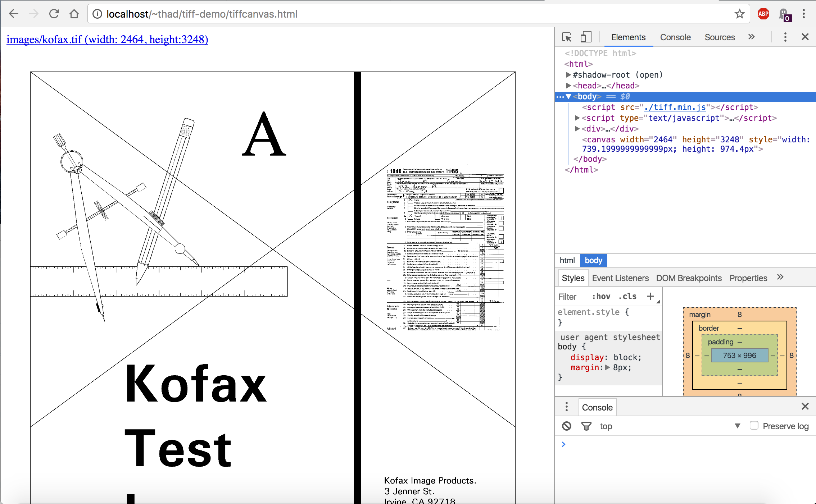
Task: Select the closing </body> tag line
Action: [x=590, y=159]
